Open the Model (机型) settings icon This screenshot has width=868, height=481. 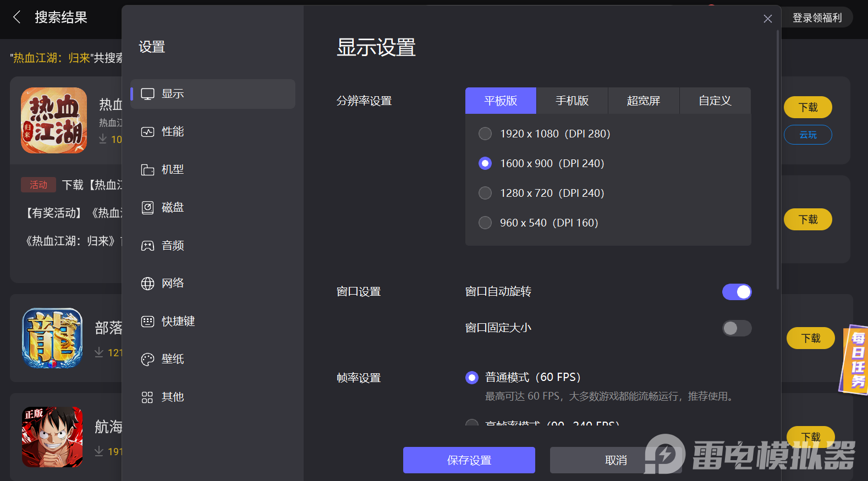(x=147, y=170)
